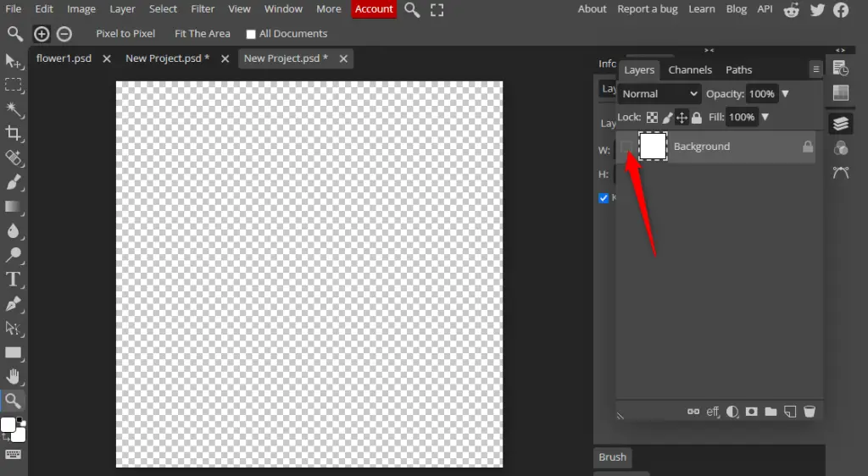Open History panel from right sidebar
Image resolution: width=868 pixels, height=476 pixels.
tap(840, 69)
